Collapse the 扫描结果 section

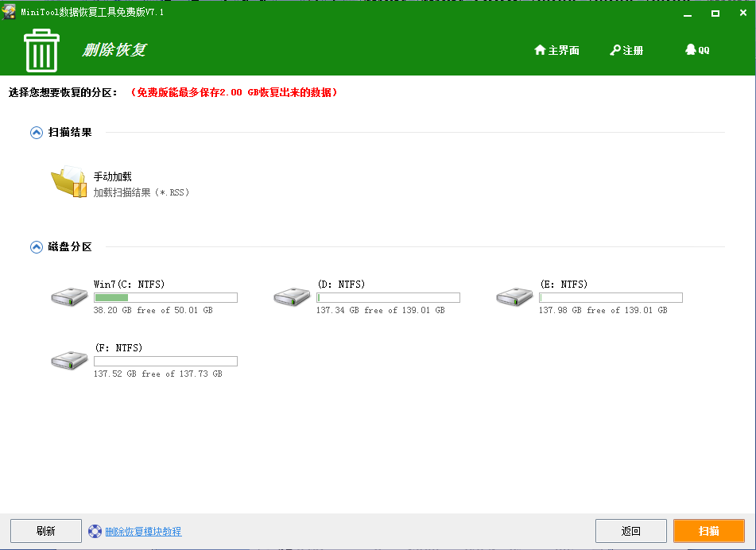[x=36, y=133]
